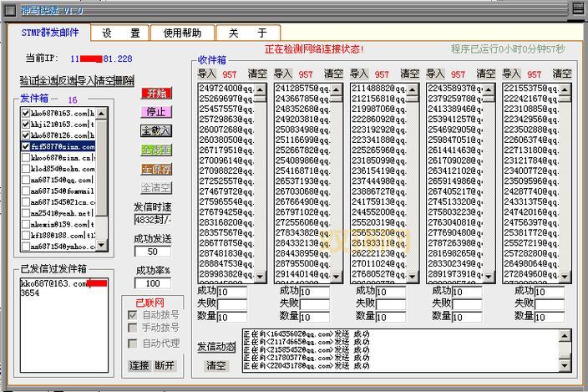Click the 全载入 load-all button
Viewport: 588px width, 392px height.
[x=155, y=131]
